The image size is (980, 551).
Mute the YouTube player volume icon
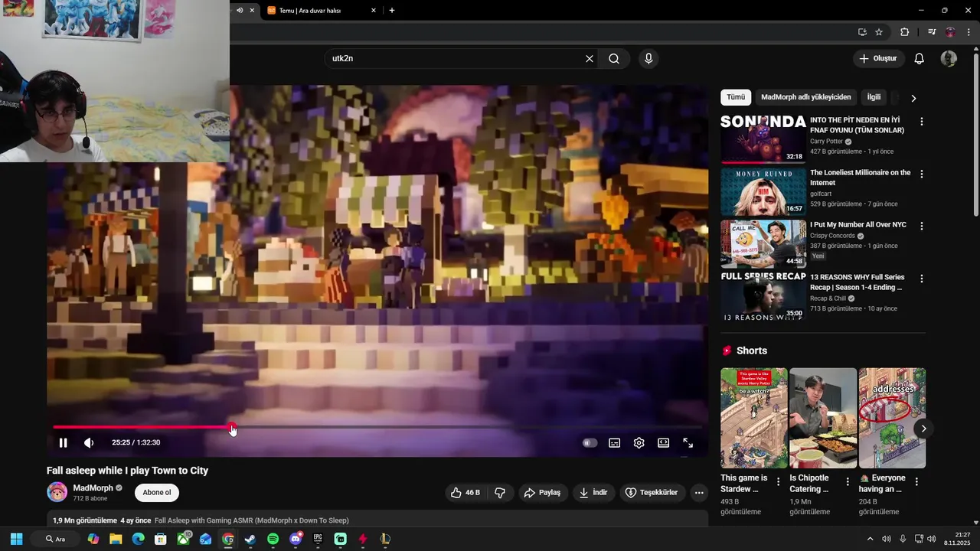coord(89,442)
